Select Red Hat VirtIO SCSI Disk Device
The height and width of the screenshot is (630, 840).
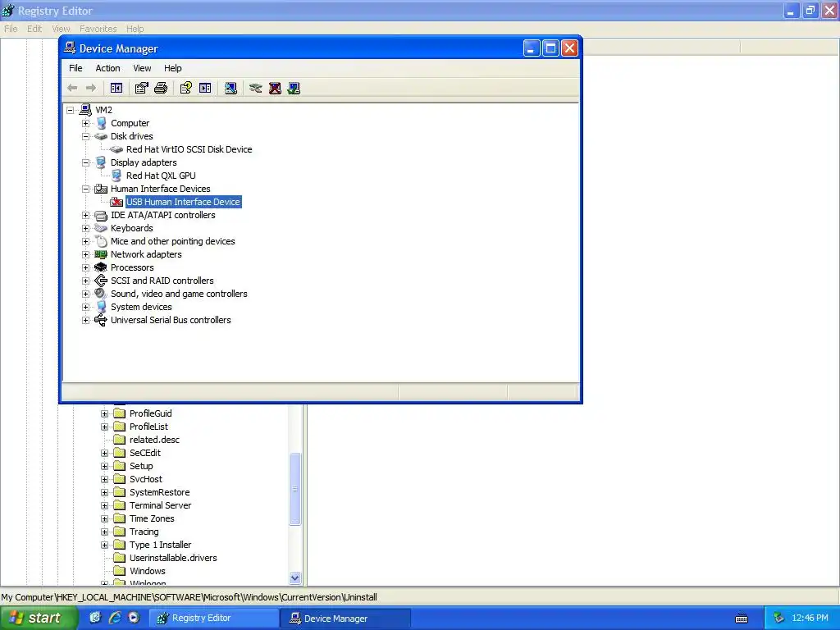tap(189, 149)
